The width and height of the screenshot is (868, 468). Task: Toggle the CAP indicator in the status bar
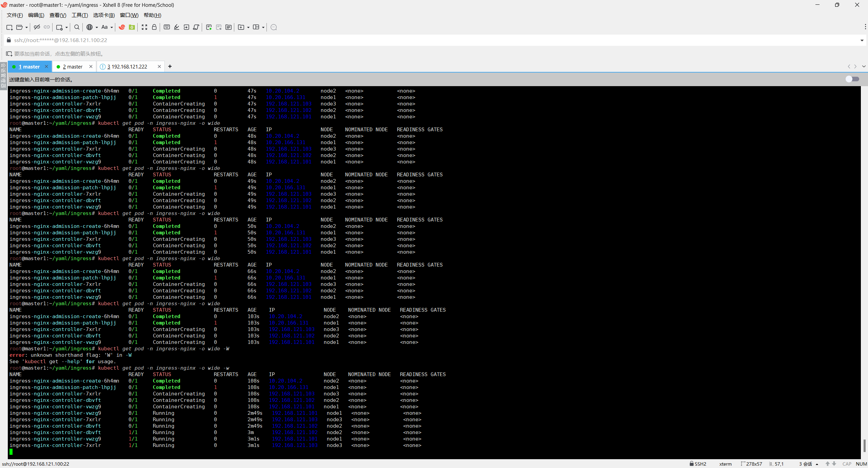(x=847, y=464)
